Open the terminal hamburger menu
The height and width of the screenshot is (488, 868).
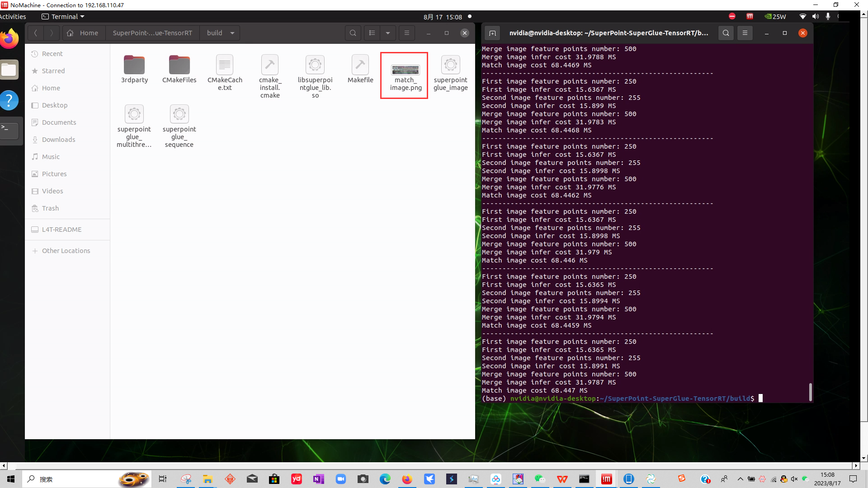tap(745, 33)
